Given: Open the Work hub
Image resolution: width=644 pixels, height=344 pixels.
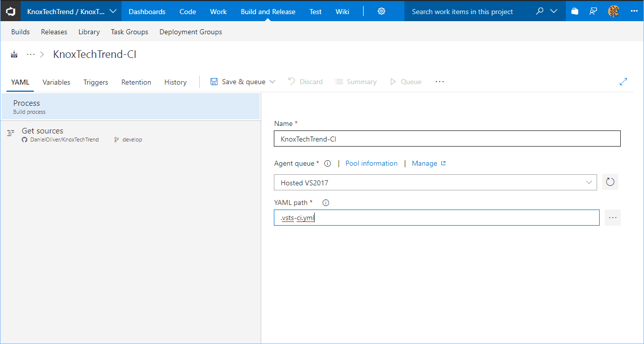Looking at the screenshot, I should point(218,11).
